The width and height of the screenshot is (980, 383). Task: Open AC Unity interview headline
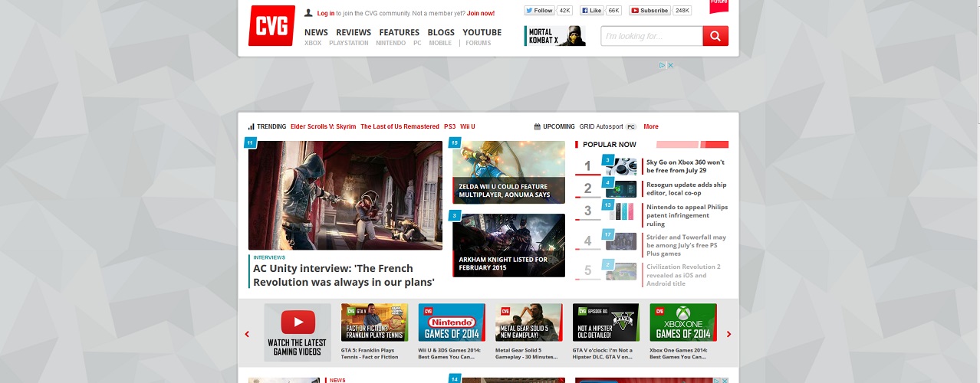tap(344, 275)
